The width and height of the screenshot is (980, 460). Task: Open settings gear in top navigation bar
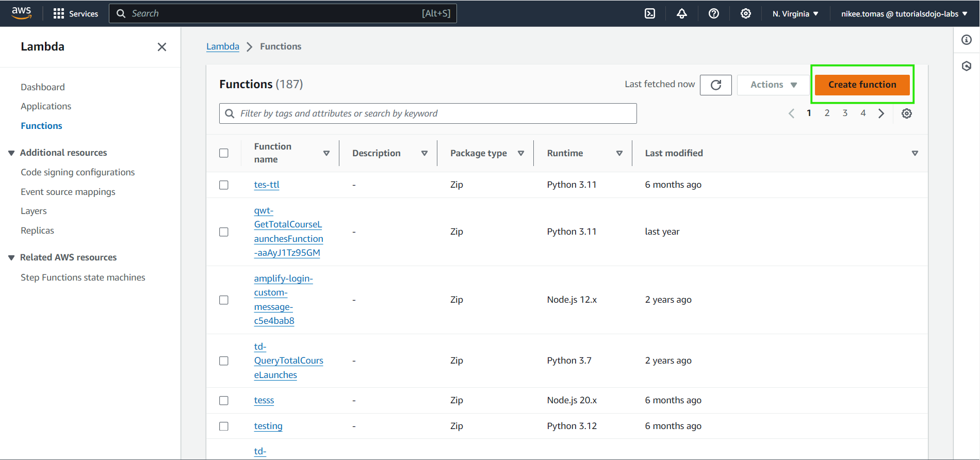pyautogui.click(x=746, y=13)
